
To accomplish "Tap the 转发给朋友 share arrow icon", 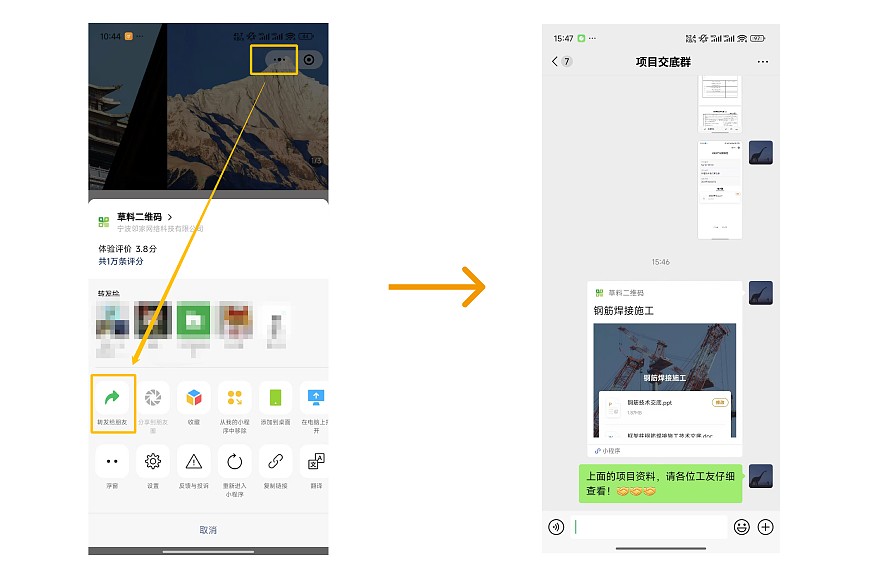I will (x=112, y=397).
